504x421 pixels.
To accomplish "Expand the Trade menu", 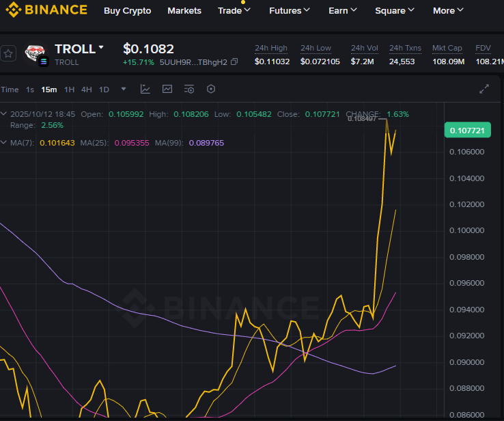I will [x=234, y=11].
